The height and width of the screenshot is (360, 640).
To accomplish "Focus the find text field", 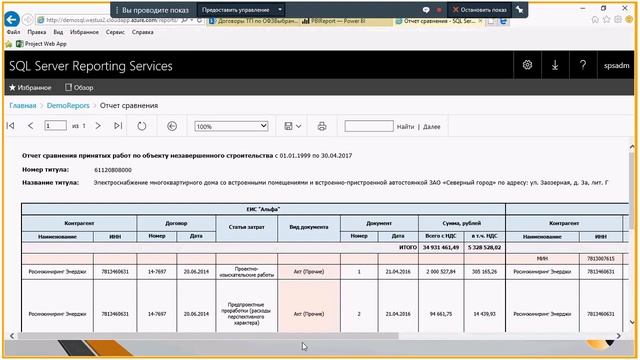I will coord(369,126).
